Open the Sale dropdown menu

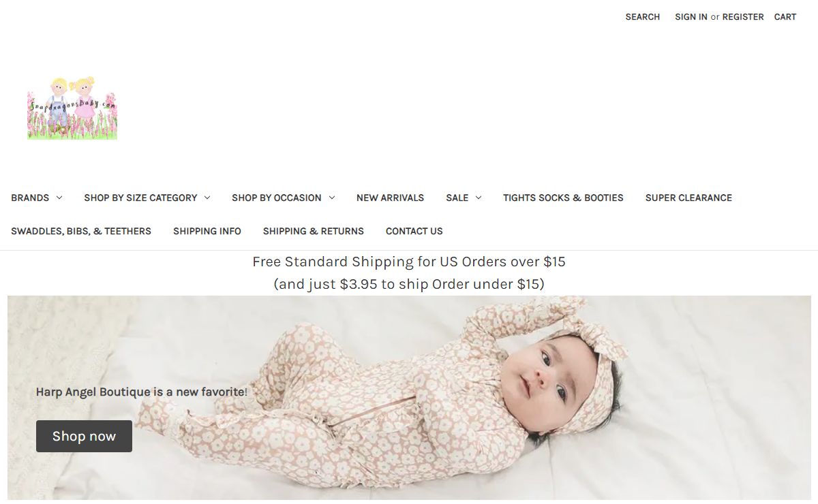(x=464, y=198)
